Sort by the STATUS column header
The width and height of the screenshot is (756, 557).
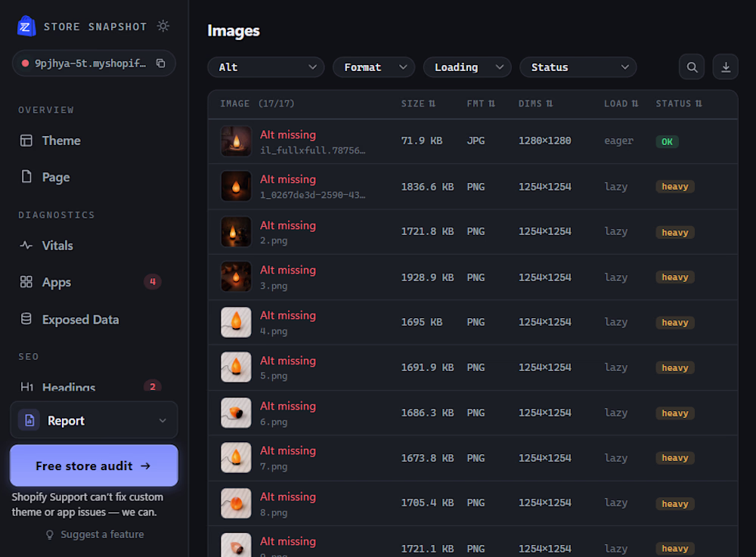[679, 104]
